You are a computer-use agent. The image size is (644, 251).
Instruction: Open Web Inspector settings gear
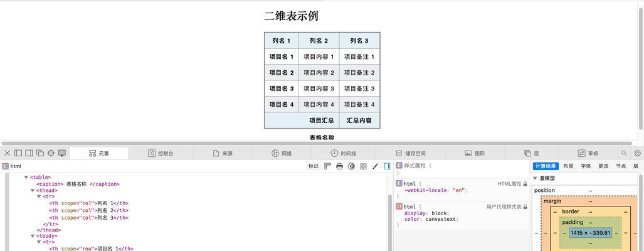[638, 153]
